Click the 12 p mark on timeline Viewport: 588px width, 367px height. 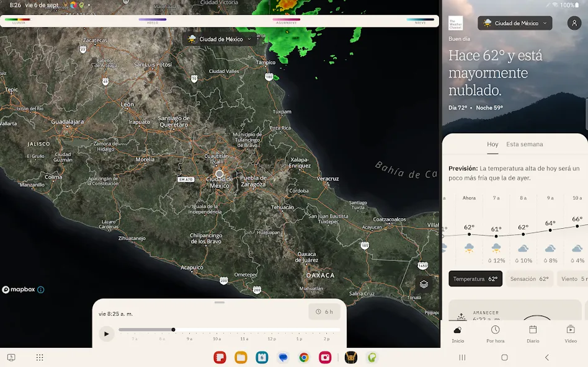tap(272, 338)
